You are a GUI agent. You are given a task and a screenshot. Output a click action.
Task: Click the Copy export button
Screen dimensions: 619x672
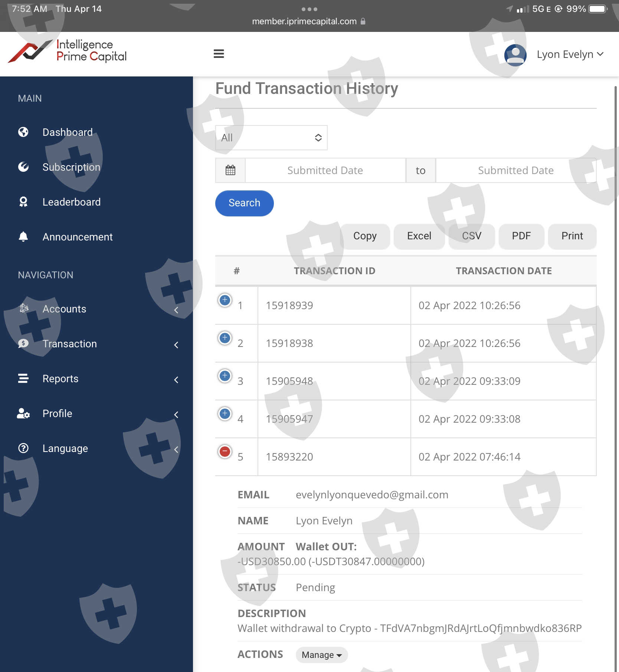coord(365,236)
